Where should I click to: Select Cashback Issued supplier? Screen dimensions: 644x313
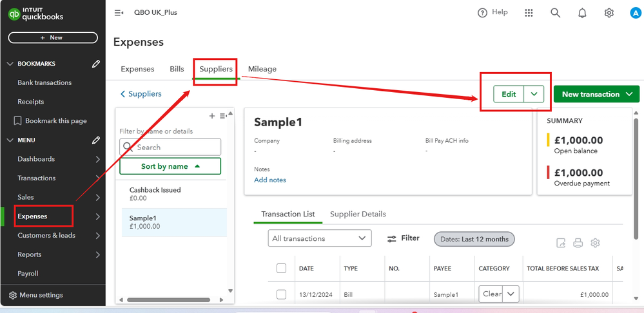(174, 194)
